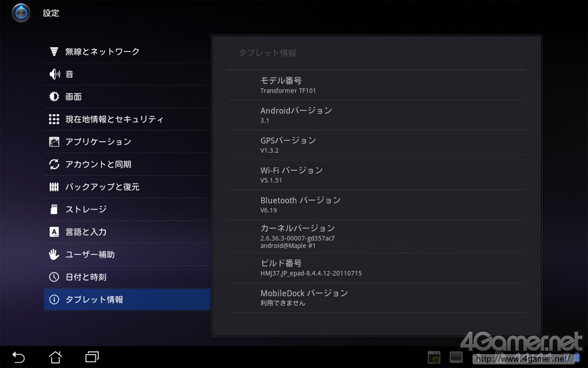Click the V5.1.51 Wi-Fi version value

tap(271, 180)
